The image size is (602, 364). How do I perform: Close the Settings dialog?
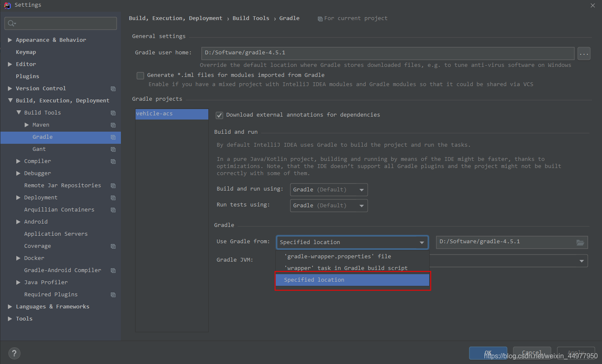(593, 5)
